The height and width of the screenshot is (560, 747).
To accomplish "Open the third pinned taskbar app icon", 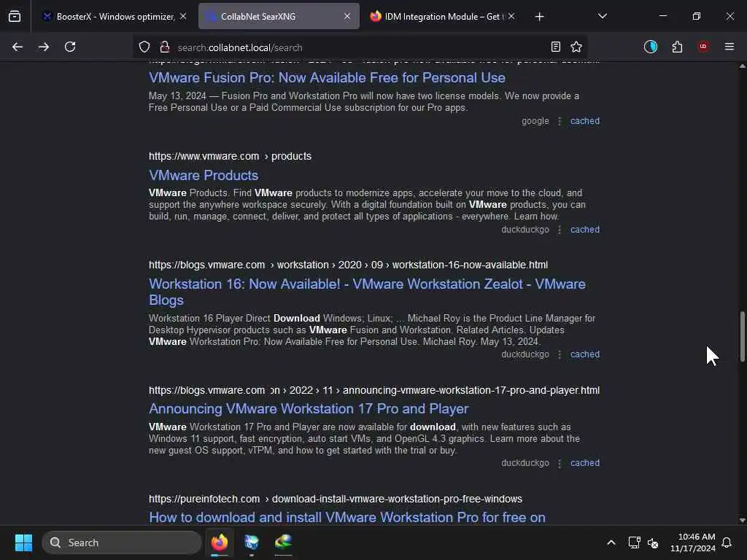I will pos(284,542).
